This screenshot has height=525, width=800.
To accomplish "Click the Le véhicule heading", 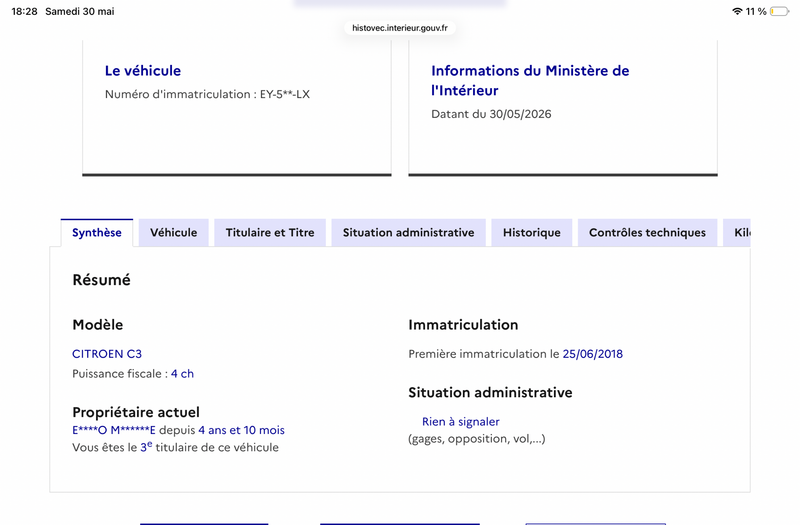I will coord(143,70).
